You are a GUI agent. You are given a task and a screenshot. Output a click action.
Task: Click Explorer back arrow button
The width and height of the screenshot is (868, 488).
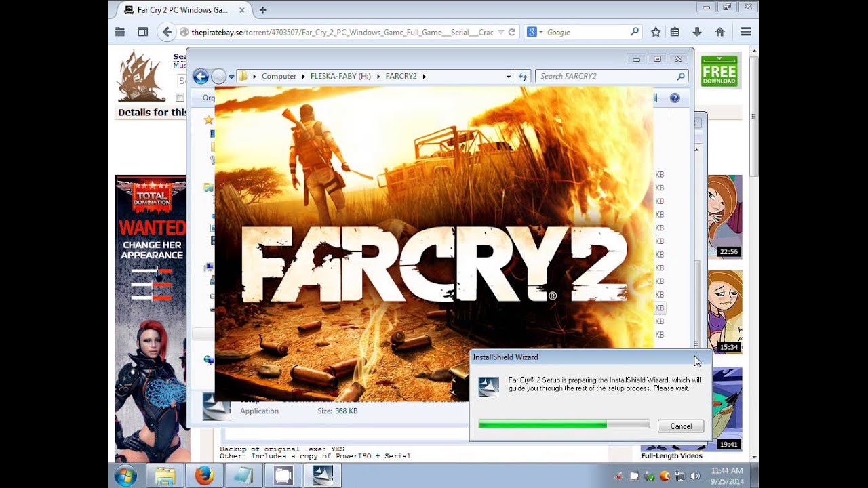201,77
